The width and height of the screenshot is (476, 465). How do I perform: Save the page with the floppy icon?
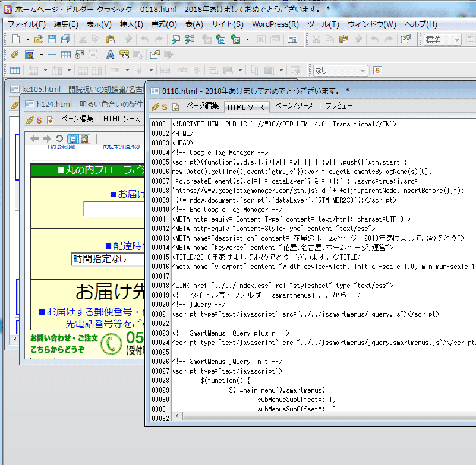(x=52, y=39)
